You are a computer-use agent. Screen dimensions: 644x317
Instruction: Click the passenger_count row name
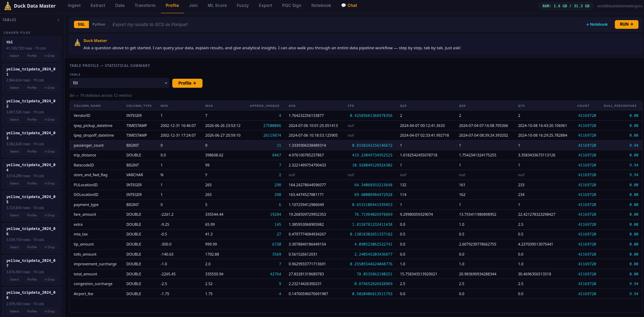coord(89,145)
